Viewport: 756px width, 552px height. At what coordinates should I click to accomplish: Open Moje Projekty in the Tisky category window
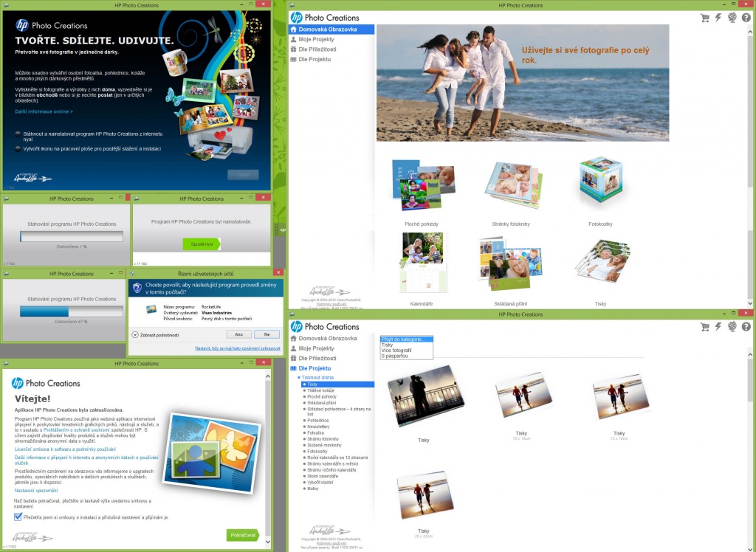pos(316,348)
